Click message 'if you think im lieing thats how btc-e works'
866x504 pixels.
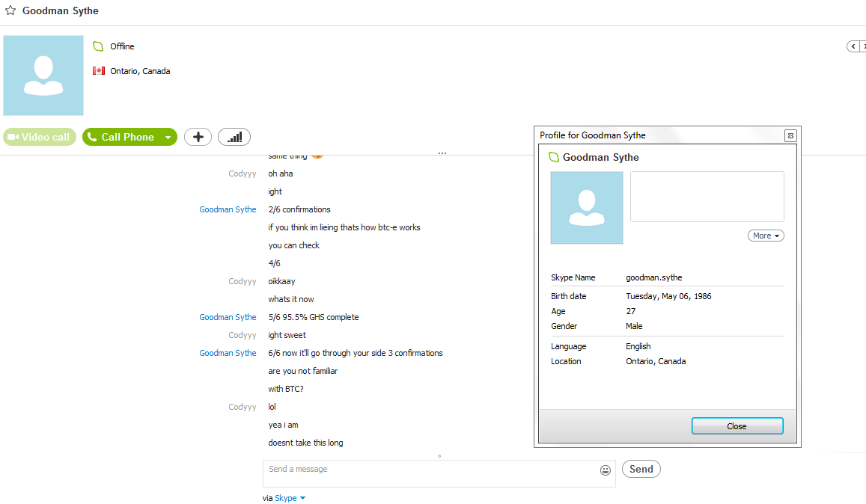344,227
